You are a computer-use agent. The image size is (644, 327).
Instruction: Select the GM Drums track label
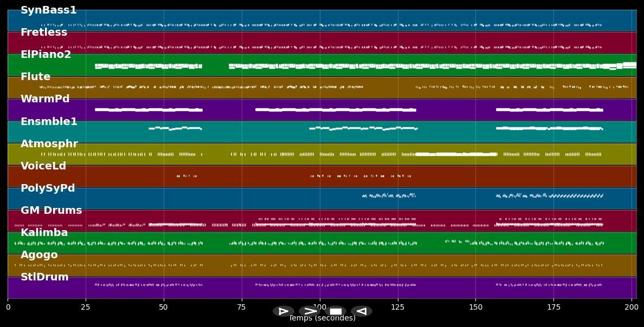[51, 211]
